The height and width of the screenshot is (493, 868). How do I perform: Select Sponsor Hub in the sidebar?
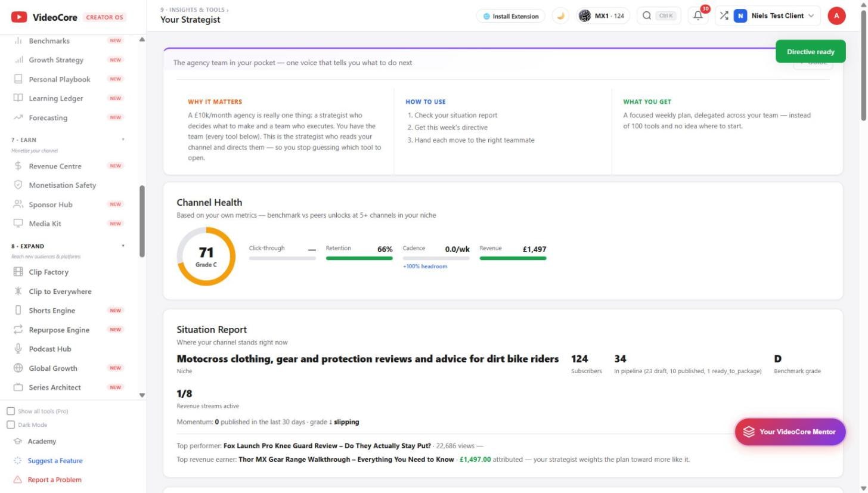pyautogui.click(x=69, y=204)
